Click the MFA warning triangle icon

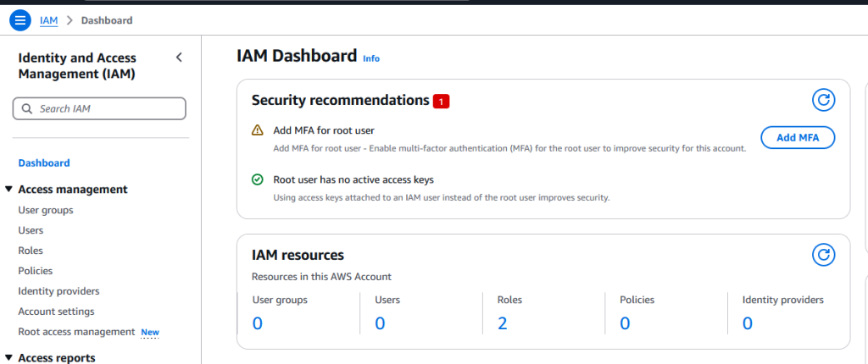258,130
